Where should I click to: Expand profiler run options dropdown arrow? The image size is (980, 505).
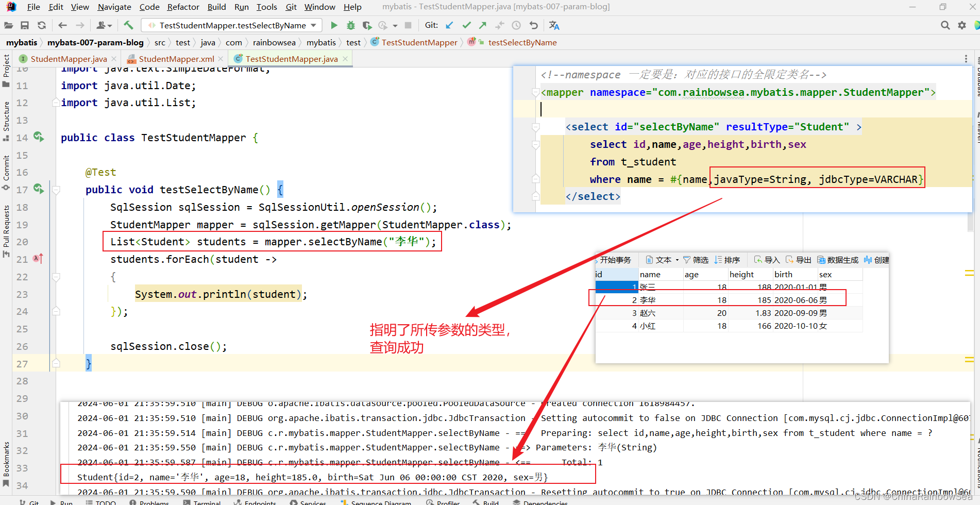[x=395, y=25]
